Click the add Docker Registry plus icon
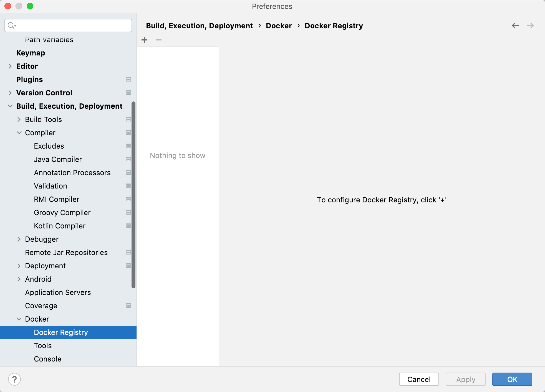 click(144, 40)
